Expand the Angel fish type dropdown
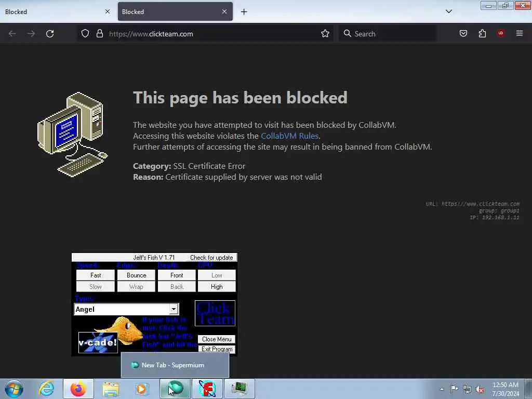This screenshot has width=532, height=399. pyautogui.click(x=174, y=309)
